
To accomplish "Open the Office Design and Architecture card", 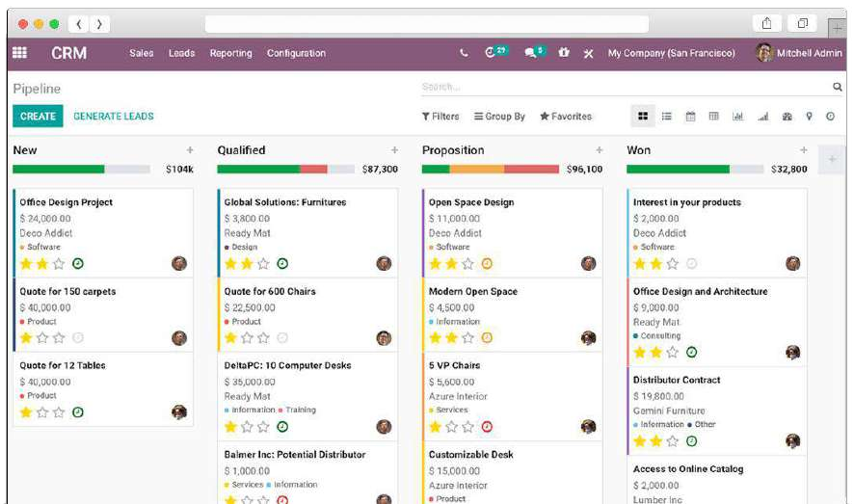I will 717,322.
